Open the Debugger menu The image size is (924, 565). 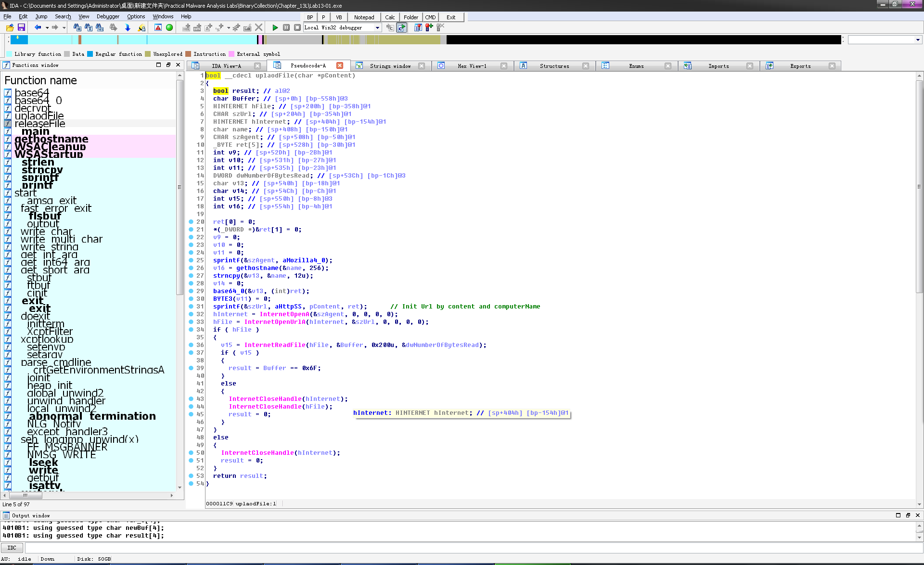[108, 16]
